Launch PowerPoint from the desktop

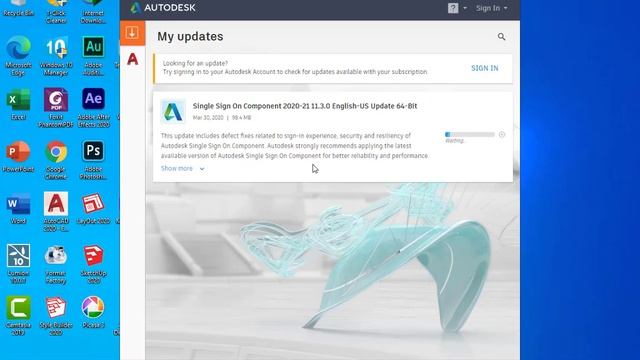(18, 157)
